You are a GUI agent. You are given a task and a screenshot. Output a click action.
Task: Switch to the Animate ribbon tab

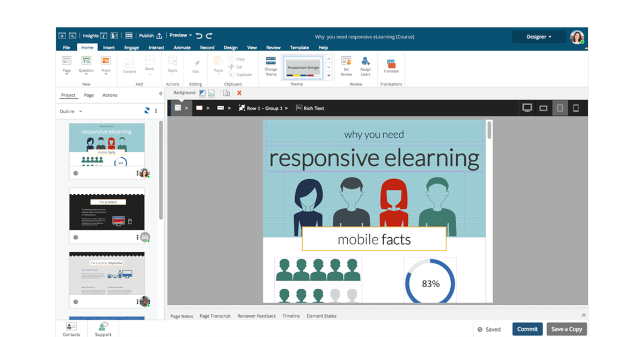tap(182, 47)
